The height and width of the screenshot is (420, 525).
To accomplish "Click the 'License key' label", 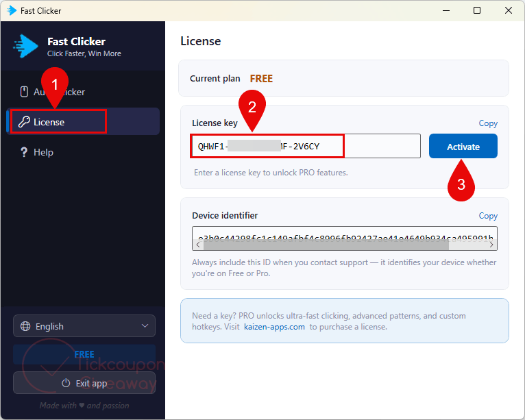I will tap(215, 123).
